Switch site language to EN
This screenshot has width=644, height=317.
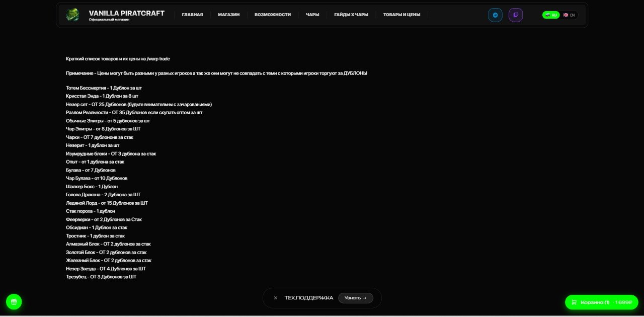click(x=569, y=15)
